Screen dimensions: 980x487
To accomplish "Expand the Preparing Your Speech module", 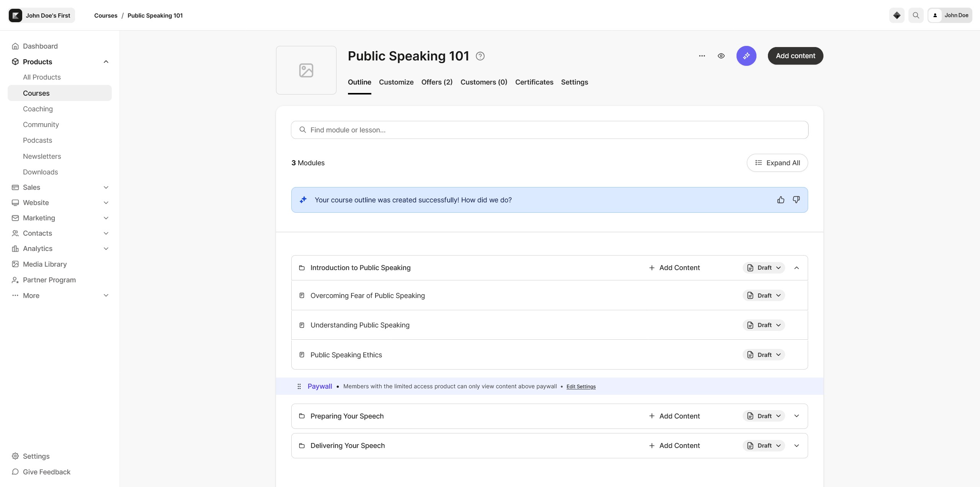I will (x=797, y=416).
